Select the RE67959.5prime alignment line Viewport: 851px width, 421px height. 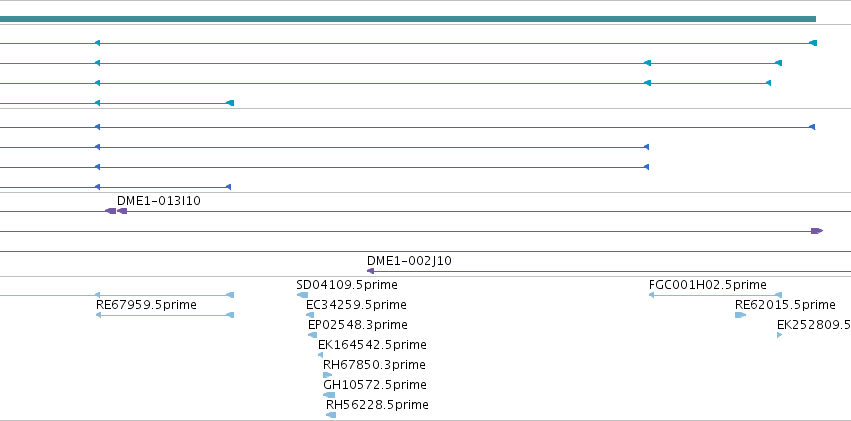tap(165, 315)
